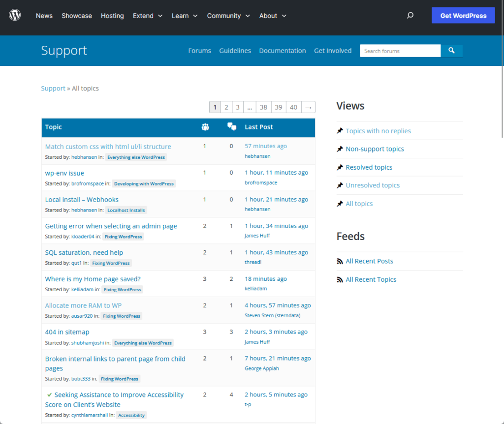Screen dimensions: 504x424
Task: Click pin icon beside All topics view
Action: tap(340, 204)
